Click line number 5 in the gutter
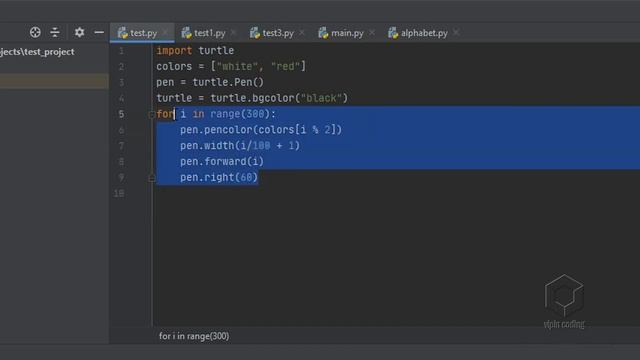 coord(121,114)
